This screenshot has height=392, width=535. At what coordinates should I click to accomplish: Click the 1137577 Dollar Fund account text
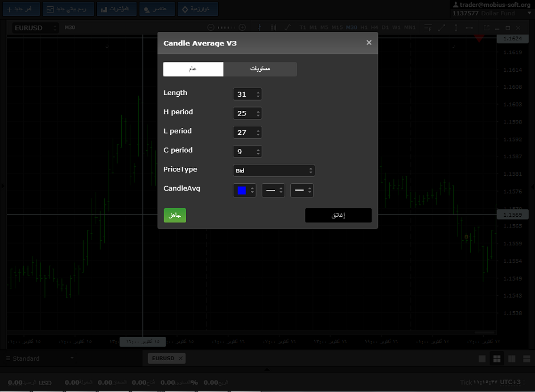coord(483,13)
